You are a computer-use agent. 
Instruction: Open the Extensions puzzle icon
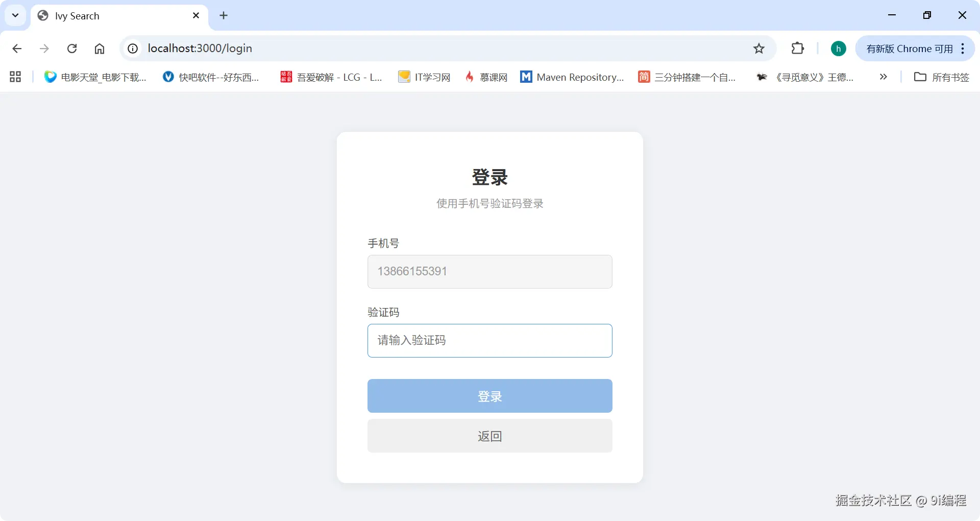(x=797, y=49)
